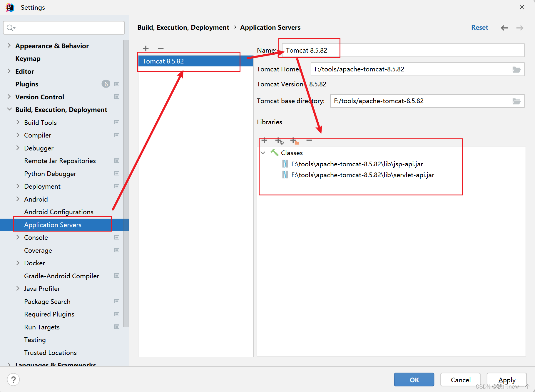This screenshot has width=535, height=392.
Task: Open help with the question mark
Action: [x=13, y=379]
